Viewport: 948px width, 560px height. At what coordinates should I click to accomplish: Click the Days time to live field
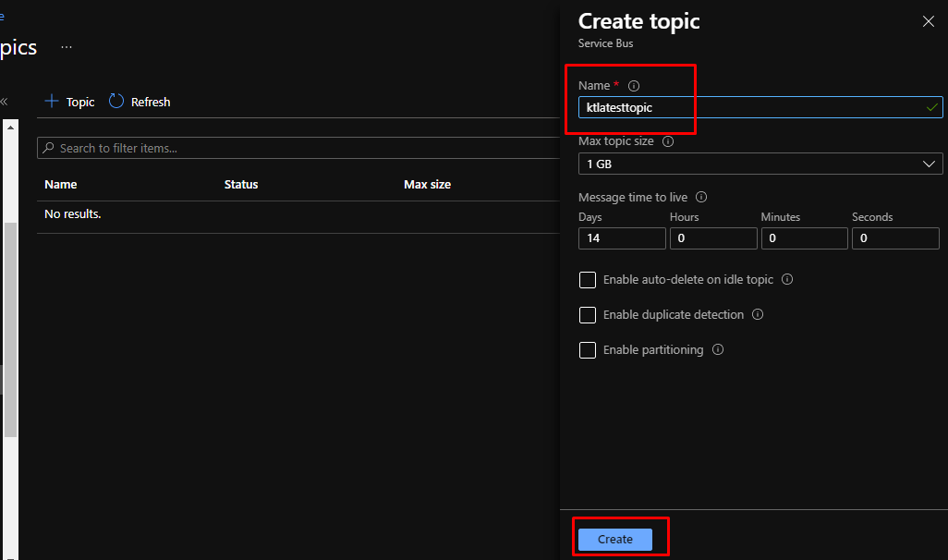point(621,238)
